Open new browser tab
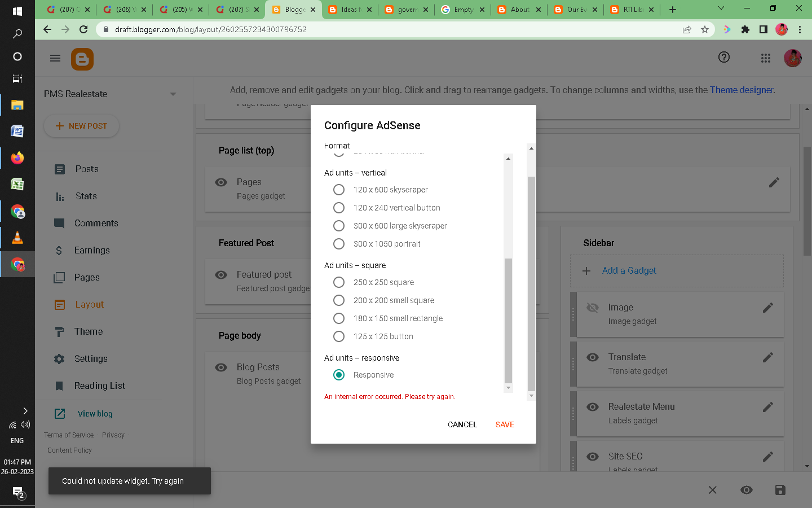 [673, 10]
